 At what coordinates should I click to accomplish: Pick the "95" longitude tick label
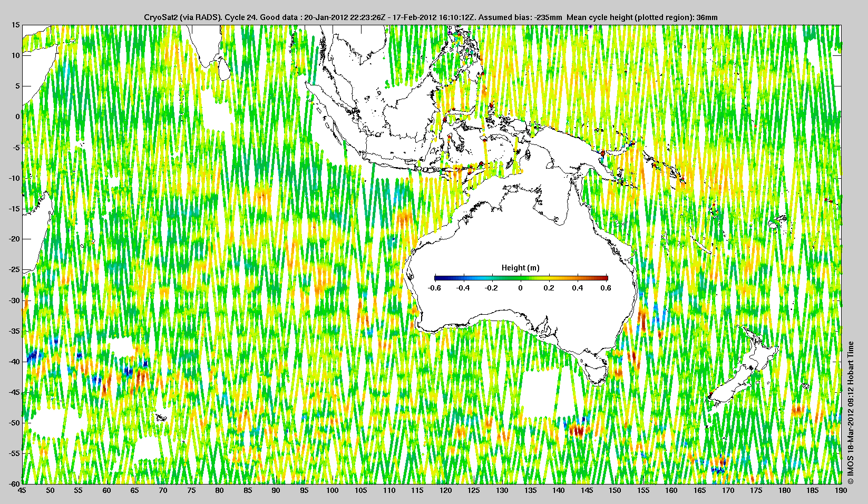pyautogui.click(x=304, y=490)
